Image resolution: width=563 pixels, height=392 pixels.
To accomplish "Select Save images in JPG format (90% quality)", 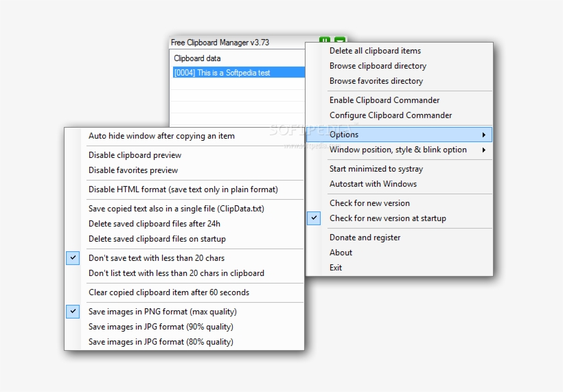I will click(184, 327).
